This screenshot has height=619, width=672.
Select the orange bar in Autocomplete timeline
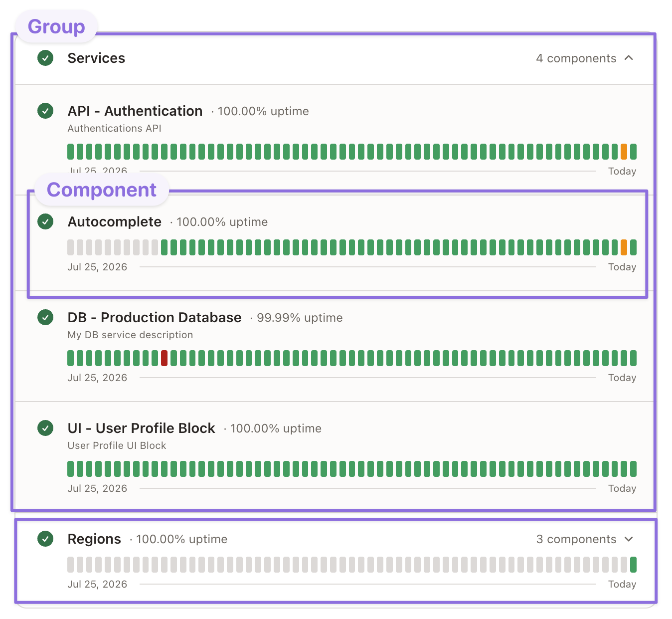click(624, 247)
